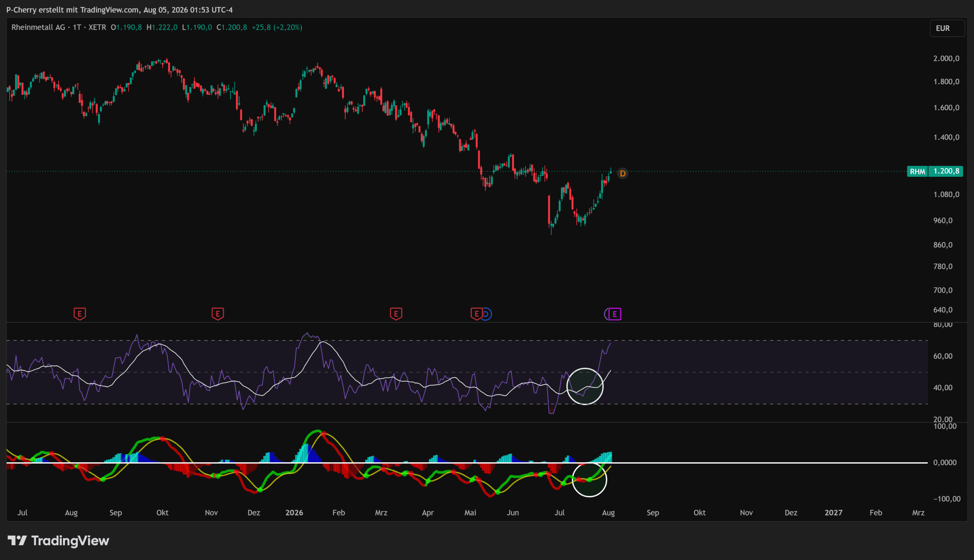
Task: Open the purple upcoming earnings E marker
Action: pos(614,314)
